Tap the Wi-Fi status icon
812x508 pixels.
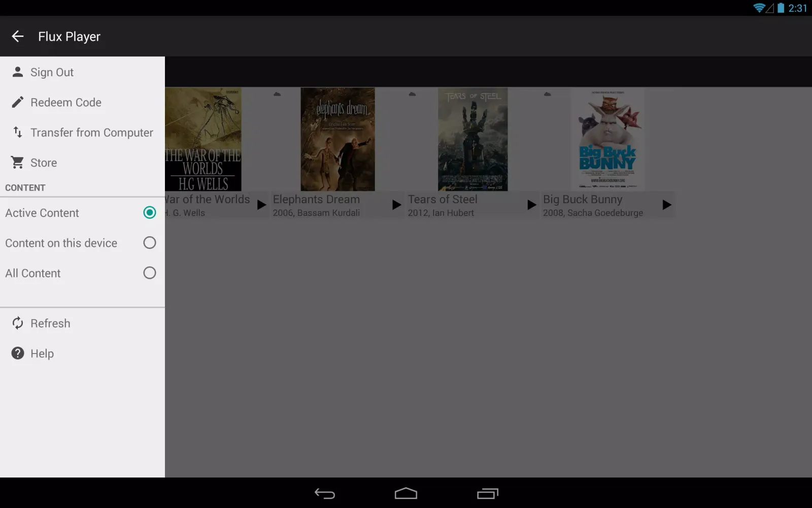tap(759, 8)
